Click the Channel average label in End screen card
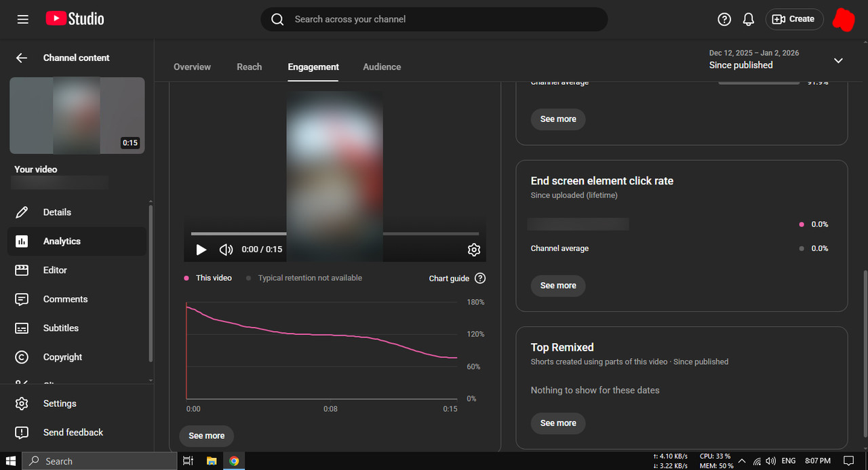Viewport: 868px width, 470px height. pos(559,248)
